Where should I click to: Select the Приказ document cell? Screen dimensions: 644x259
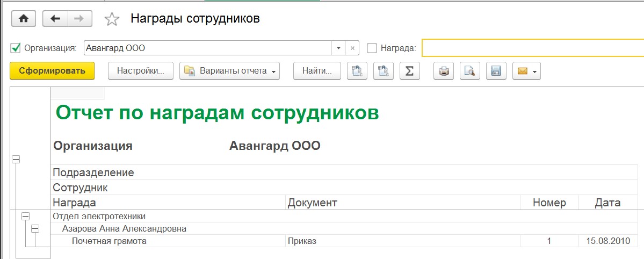click(403, 241)
